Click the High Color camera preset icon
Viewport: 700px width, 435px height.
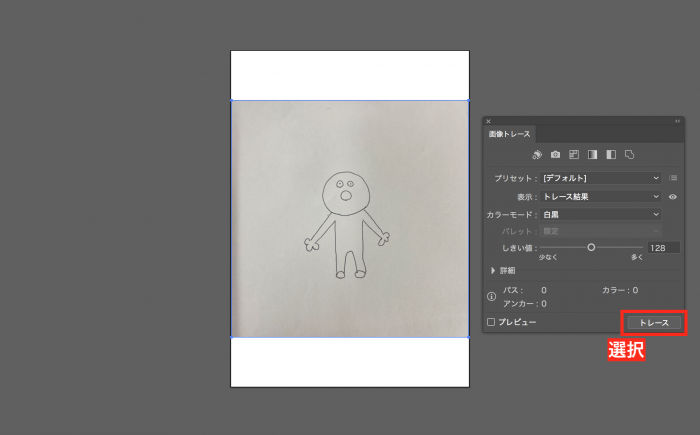click(555, 155)
